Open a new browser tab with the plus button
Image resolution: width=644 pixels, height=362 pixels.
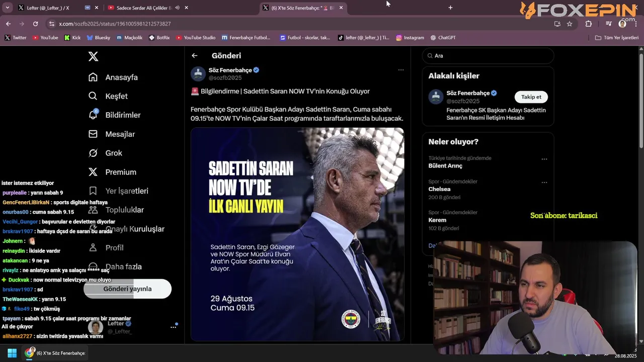(450, 8)
